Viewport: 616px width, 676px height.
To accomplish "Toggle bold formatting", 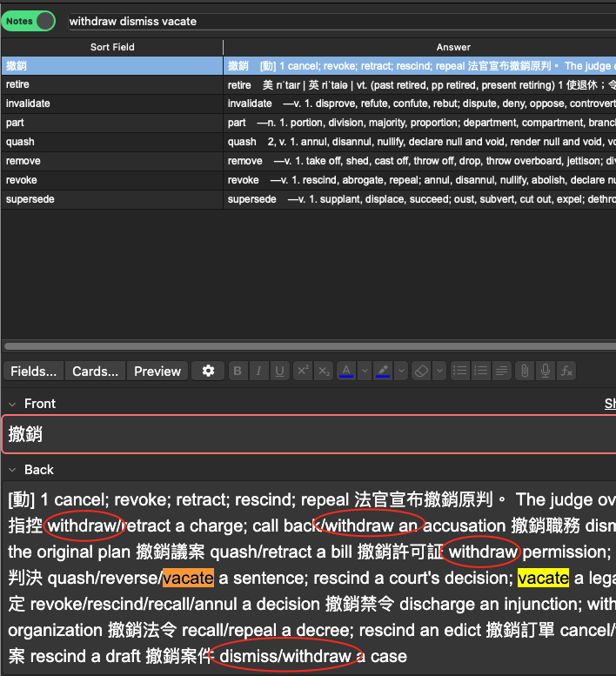I will click(238, 371).
